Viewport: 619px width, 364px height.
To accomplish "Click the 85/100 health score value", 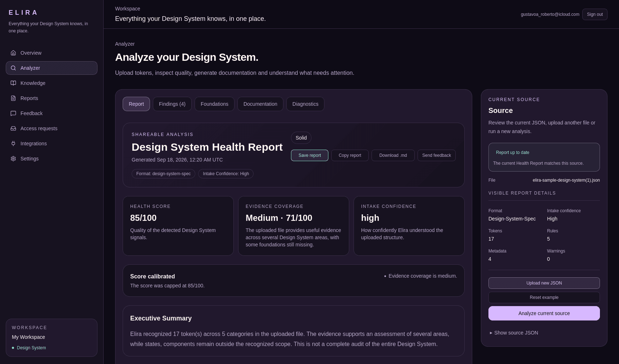I will point(143,218).
